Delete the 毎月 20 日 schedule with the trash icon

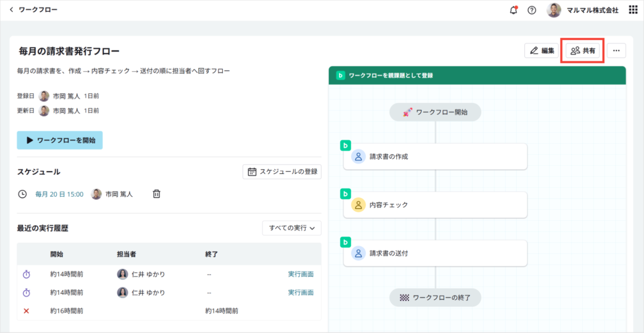tap(156, 194)
